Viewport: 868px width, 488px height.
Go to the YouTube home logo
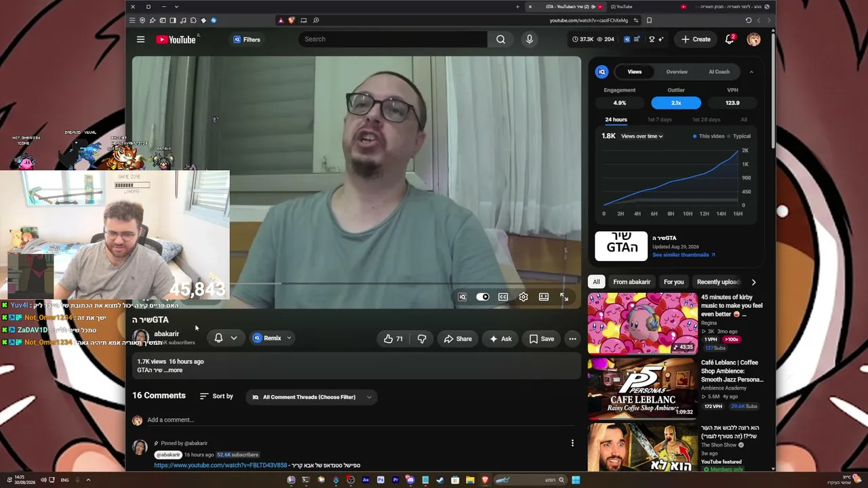176,39
